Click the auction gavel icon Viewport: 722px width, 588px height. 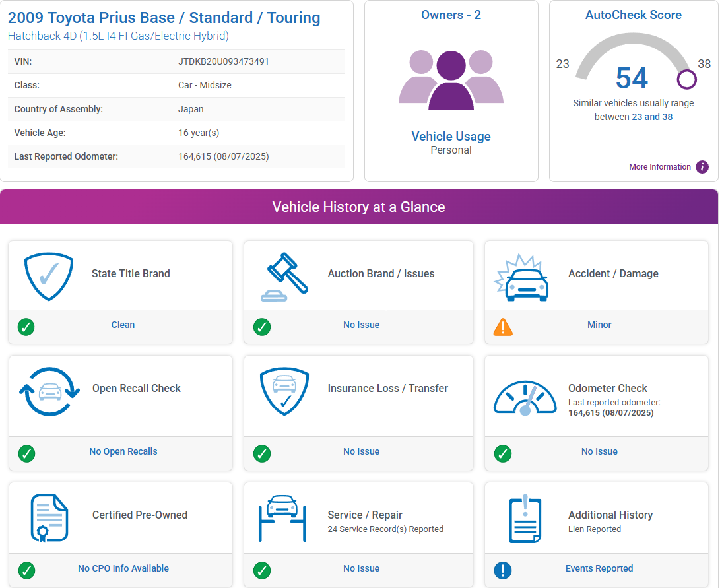[284, 277]
